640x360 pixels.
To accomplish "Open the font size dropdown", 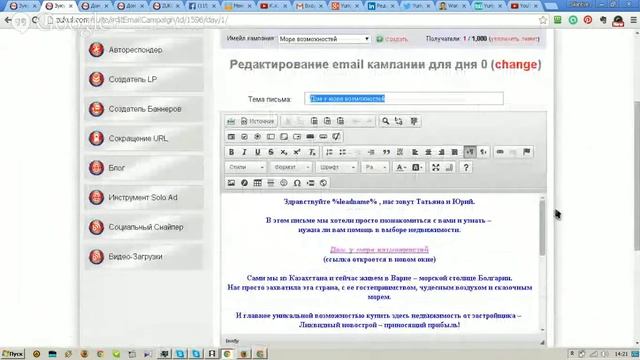I will pyautogui.click(x=374, y=167).
